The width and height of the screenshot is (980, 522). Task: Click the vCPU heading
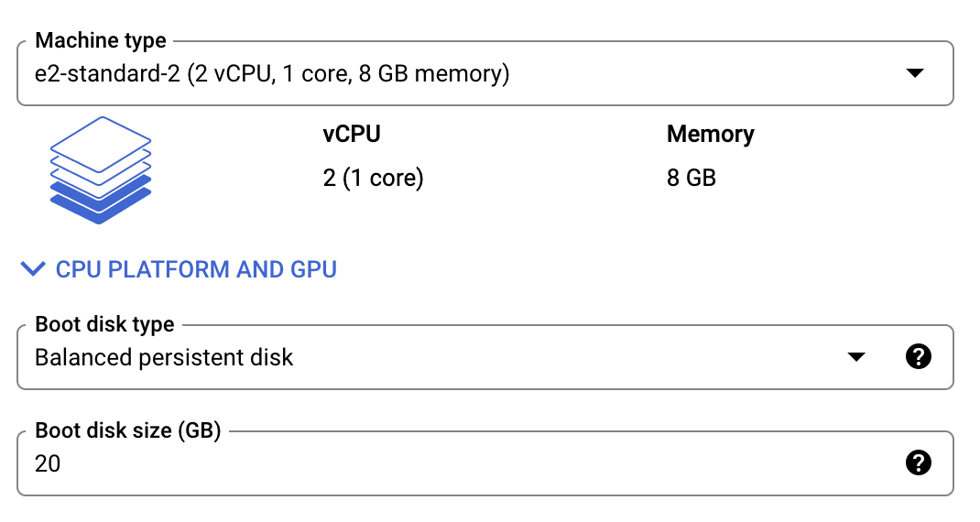coord(352,134)
